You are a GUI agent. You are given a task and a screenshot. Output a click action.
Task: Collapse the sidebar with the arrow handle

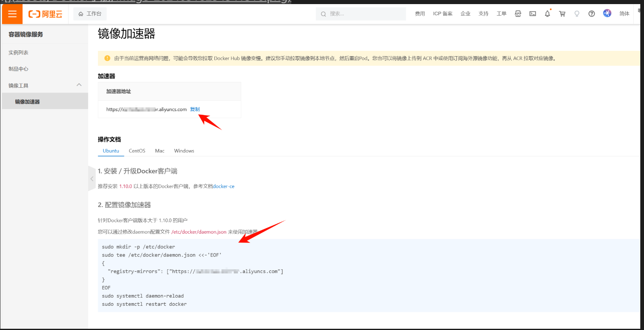pos(92,179)
